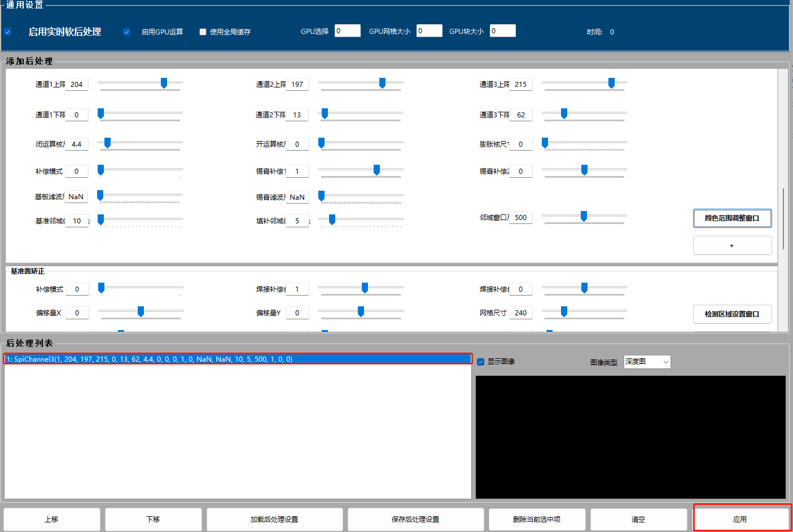793x532 pixels.
Task: Select the 1: SpiChannel3 entry in 后处理列表
Action: coord(238,359)
